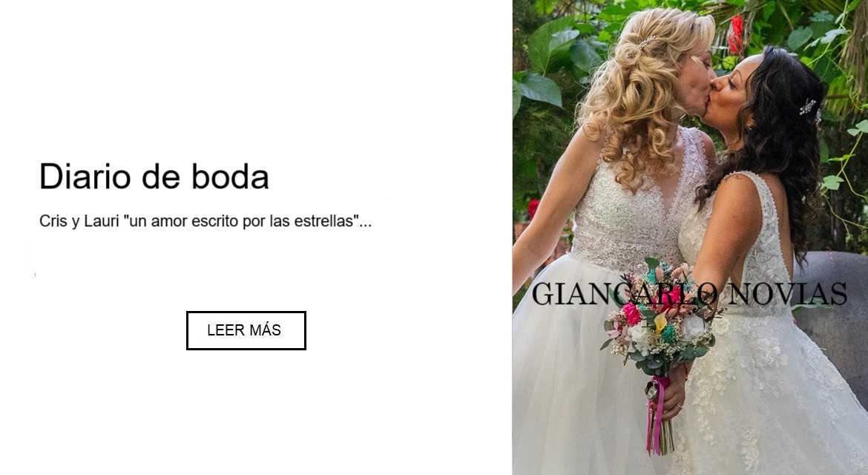Click the yellow calla lily in the bouquet
The height and width of the screenshot is (475, 868).
[x=660, y=322]
